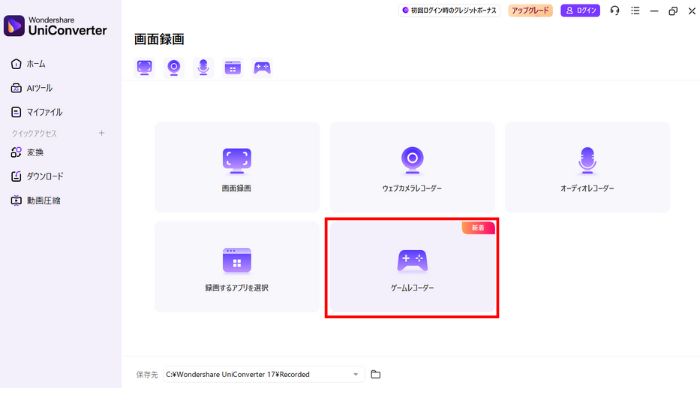The height and width of the screenshot is (400, 700).
Task: Click the screen recorder icon in top toolbar
Action: click(144, 67)
